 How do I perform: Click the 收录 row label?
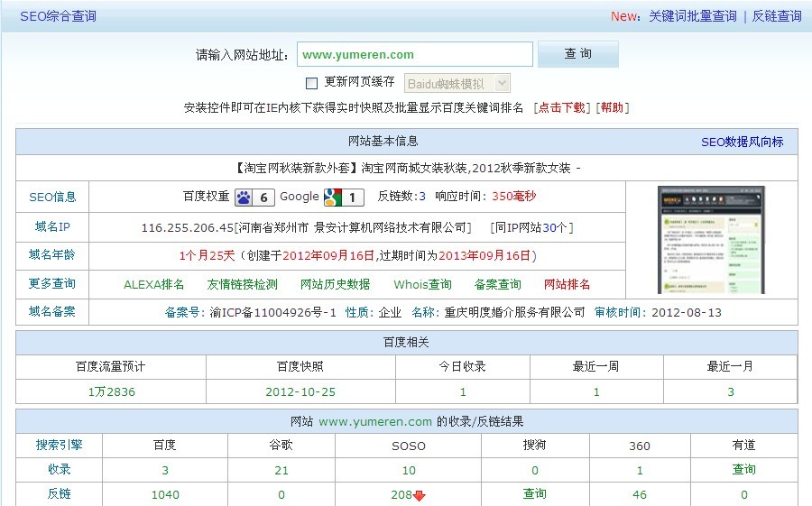point(59,469)
